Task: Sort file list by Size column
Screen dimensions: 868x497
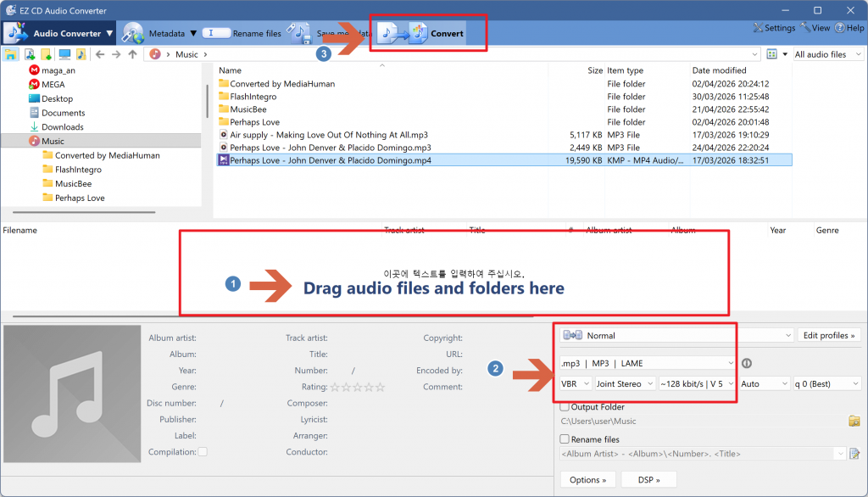Action: tap(594, 70)
